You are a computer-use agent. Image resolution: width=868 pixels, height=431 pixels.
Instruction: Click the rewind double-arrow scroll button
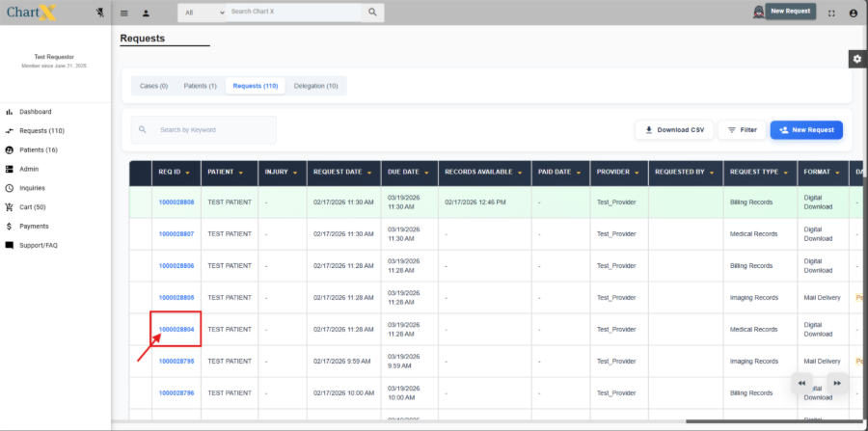point(801,383)
